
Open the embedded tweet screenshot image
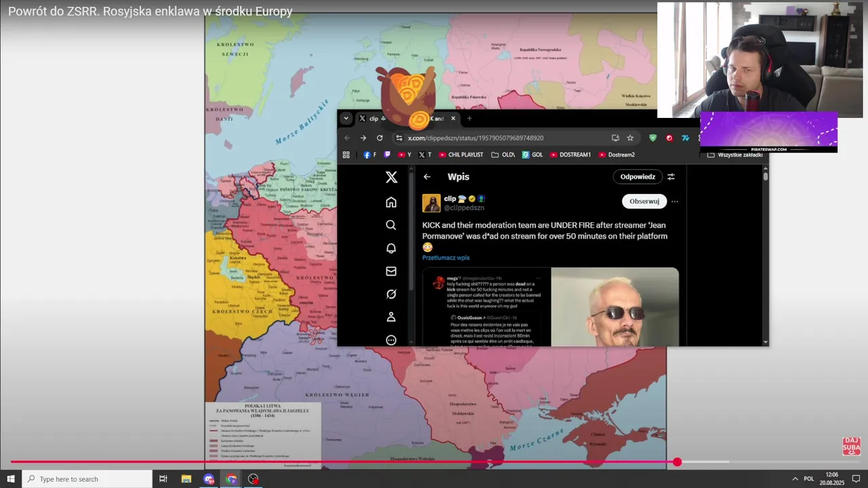[486, 307]
